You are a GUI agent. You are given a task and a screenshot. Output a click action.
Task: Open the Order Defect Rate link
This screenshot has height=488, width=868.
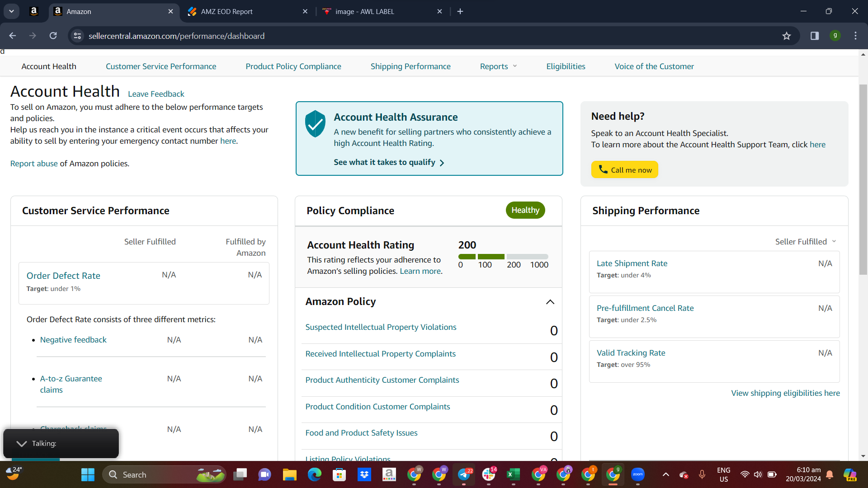[63, 276]
